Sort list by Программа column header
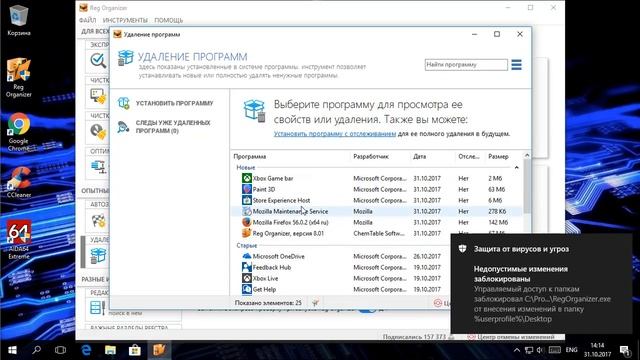640x360 pixels. (250, 156)
